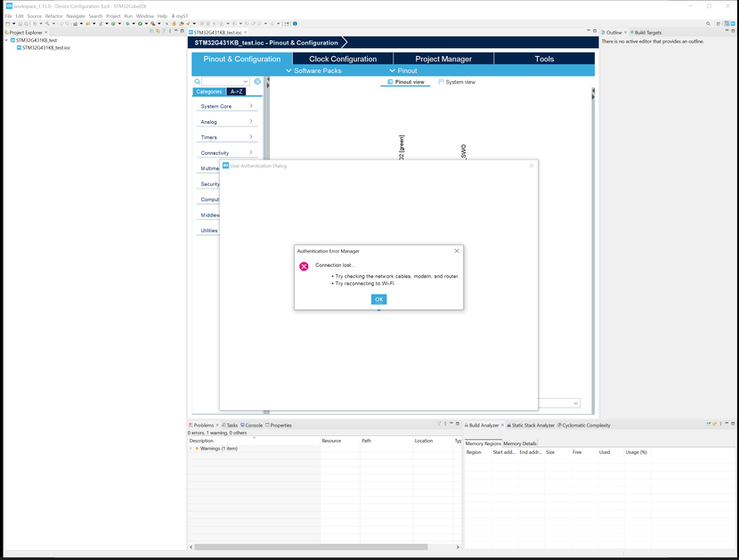The height and width of the screenshot is (560, 739).
Task: Open the Run menu
Action: click(128, 16)
